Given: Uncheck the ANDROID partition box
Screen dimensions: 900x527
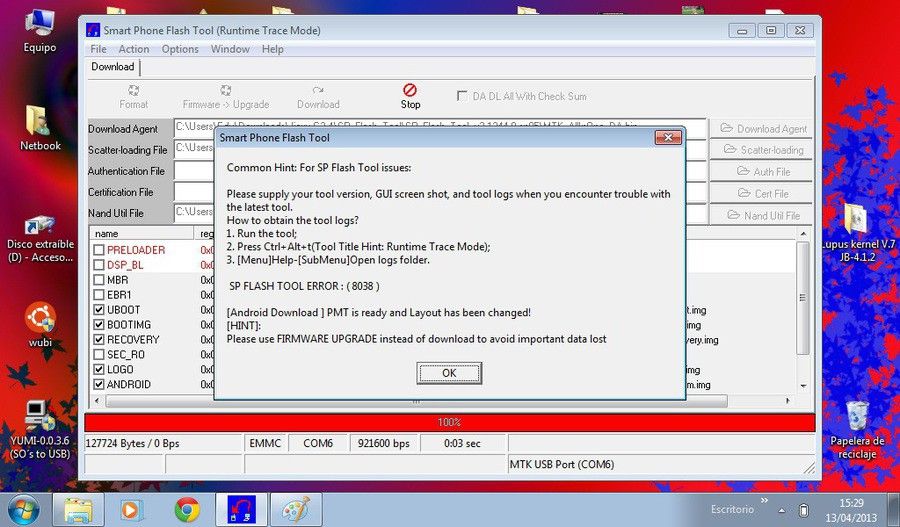Looking at the screenshot, I should pos(99,384).
